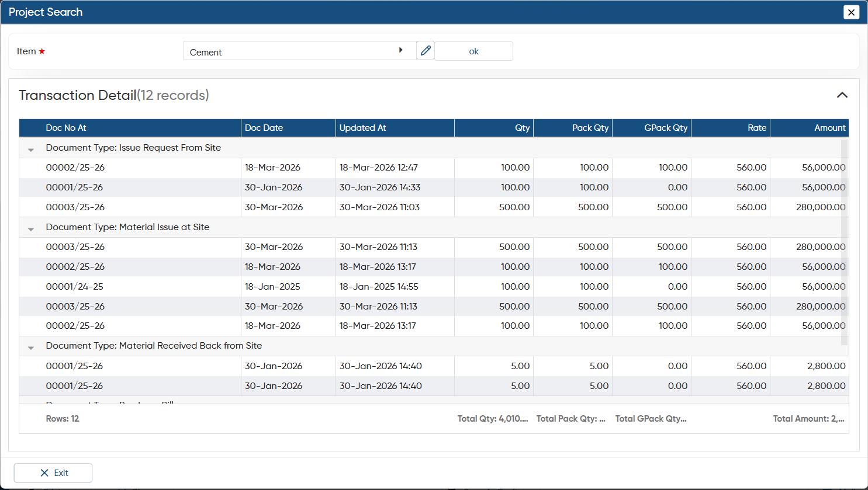
Task: Open the Item dropdown arrow
Action: pyautogui.click(x=400, y=50)
